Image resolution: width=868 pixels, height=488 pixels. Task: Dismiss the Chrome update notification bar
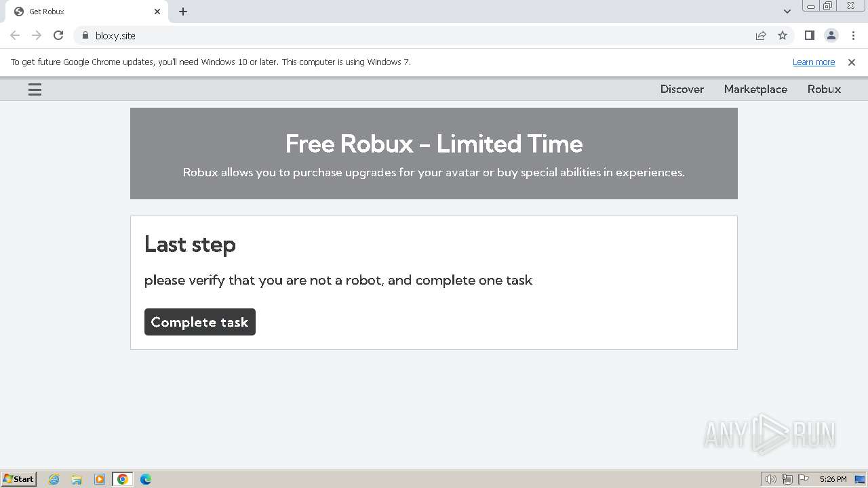tap(852, 62)
